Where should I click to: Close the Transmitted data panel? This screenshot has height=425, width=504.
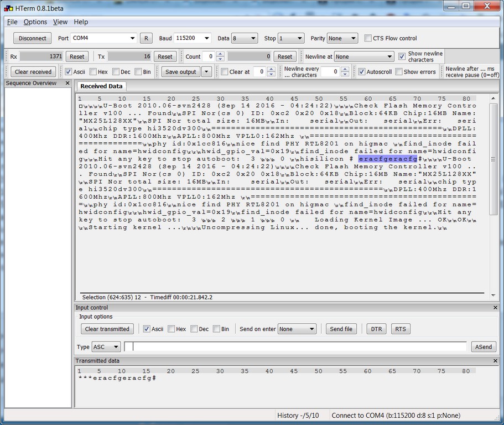click(x=495, y=361)
